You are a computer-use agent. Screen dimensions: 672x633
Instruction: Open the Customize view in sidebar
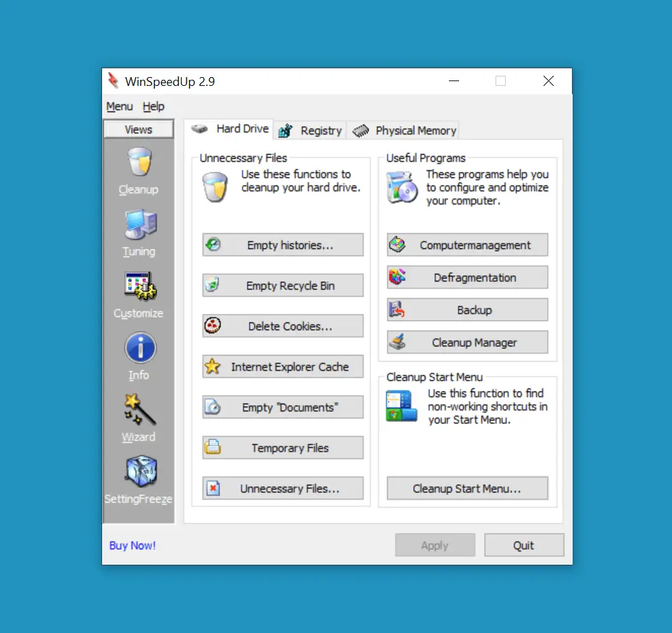coord(139,295)
